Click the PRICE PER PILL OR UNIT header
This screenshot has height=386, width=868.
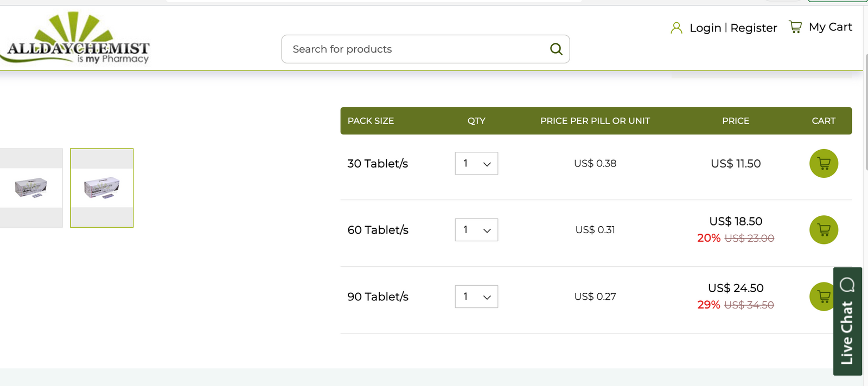click(x=595, y=121)
